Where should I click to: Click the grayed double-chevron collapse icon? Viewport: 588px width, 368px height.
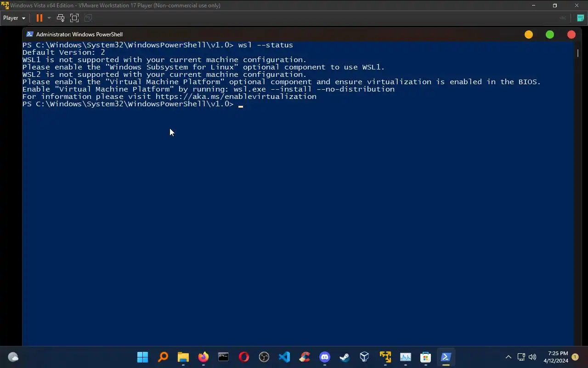[x=562, y=18]
